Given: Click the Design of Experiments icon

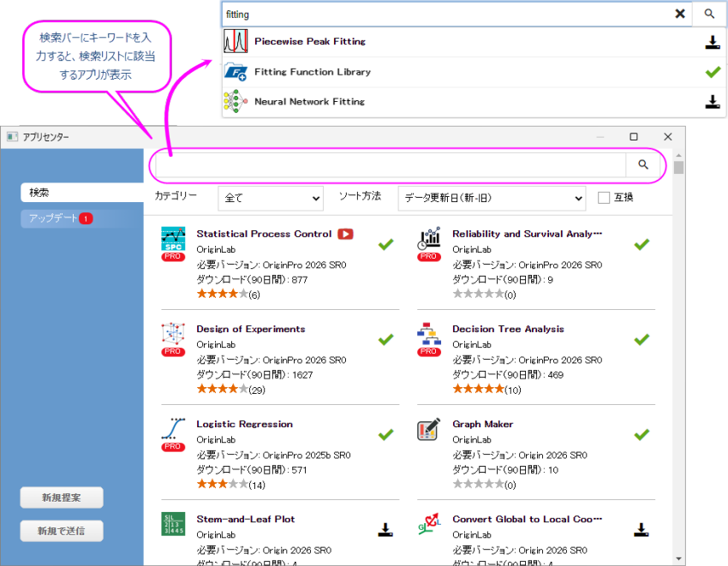Looking at the screenshot, I should tap(173, 334).
